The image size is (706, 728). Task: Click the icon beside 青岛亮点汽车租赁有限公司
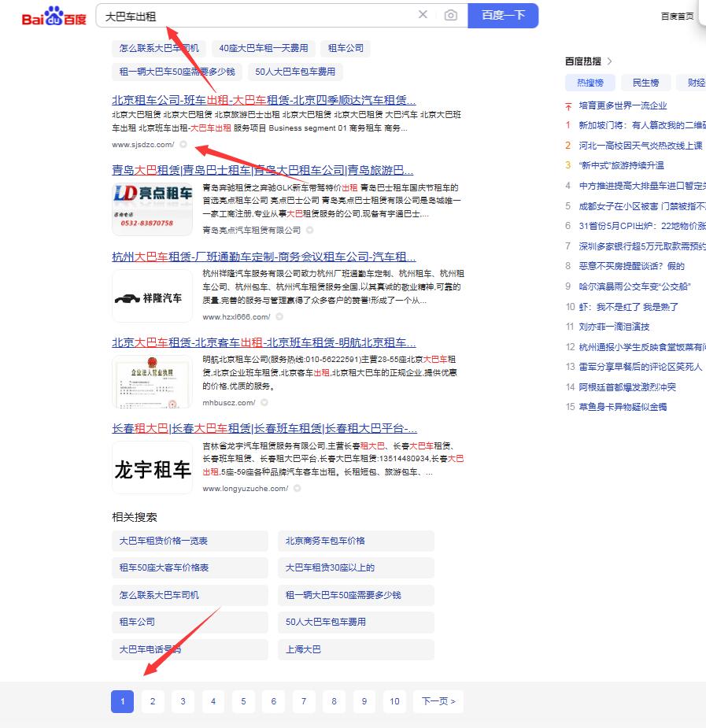click(309, 231)
